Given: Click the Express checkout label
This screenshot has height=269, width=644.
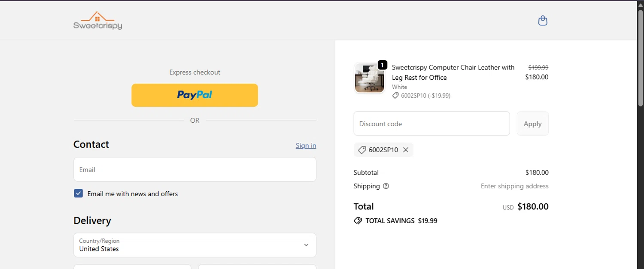Looking at the screenshot, I should [x=194, y=72].
